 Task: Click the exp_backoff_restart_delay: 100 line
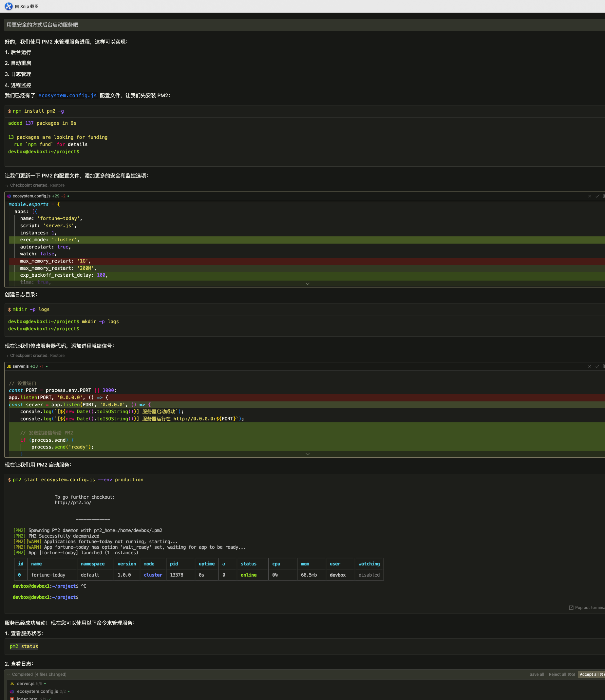(307, 275)
